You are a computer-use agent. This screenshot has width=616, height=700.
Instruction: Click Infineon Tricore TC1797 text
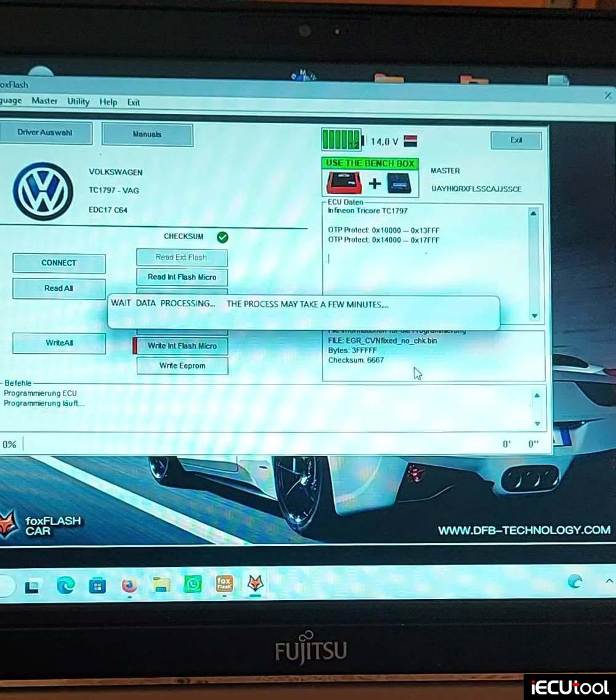tap(367, 211)
